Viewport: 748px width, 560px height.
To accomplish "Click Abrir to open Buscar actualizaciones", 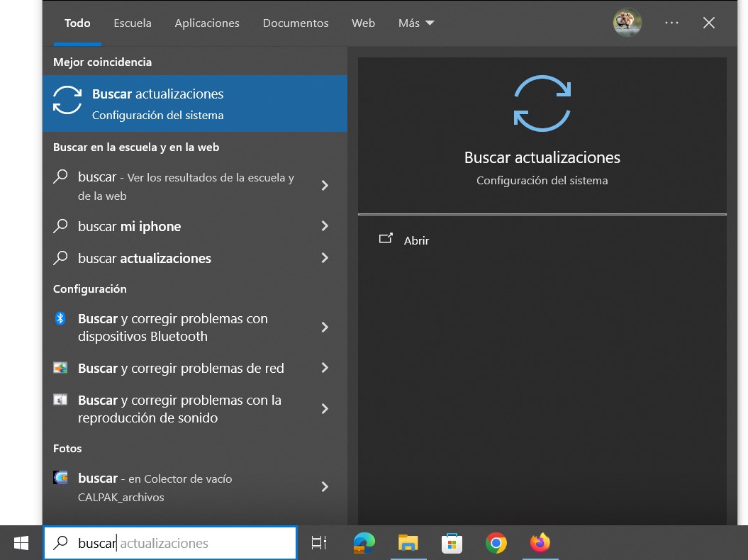I will point(416,240).
